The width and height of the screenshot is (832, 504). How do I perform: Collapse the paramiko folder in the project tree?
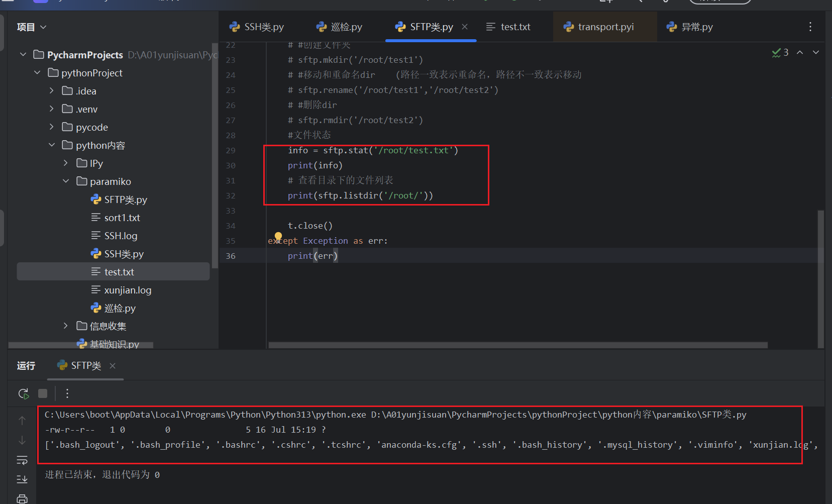66,181
